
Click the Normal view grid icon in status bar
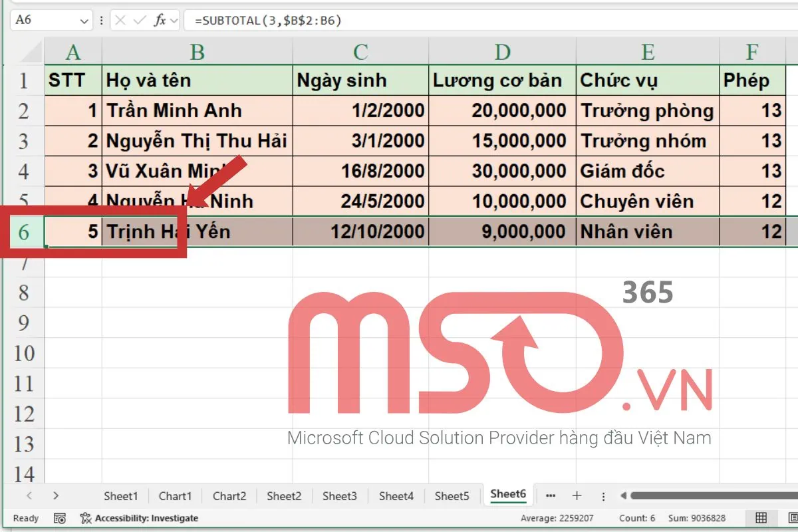click(x=760, y=518)
